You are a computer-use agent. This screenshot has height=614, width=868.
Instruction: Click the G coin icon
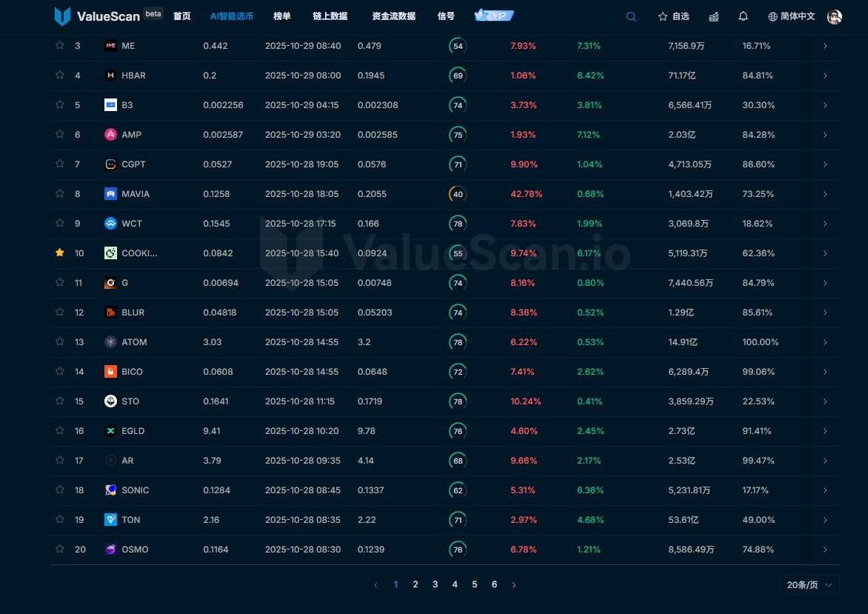point(110,283)
